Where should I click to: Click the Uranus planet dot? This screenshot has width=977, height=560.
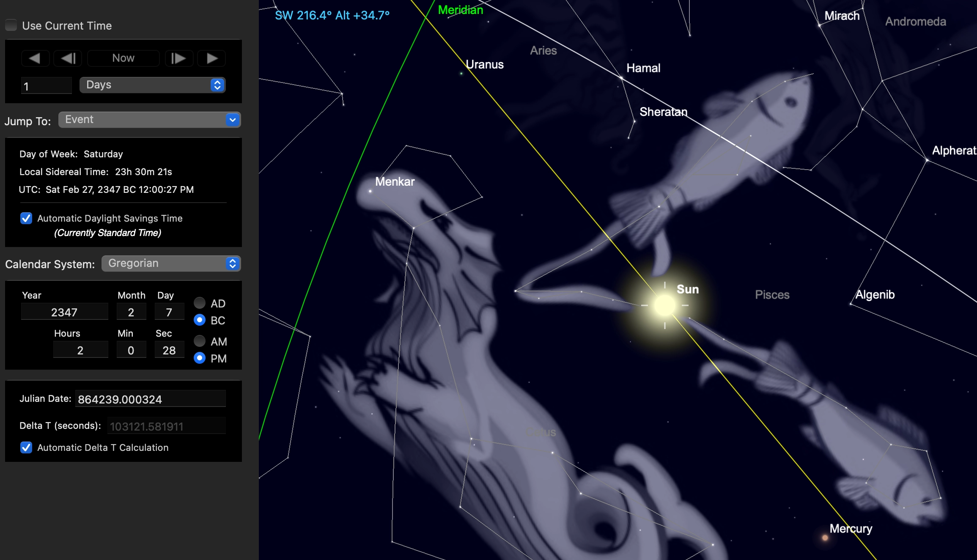click(461, 74)
